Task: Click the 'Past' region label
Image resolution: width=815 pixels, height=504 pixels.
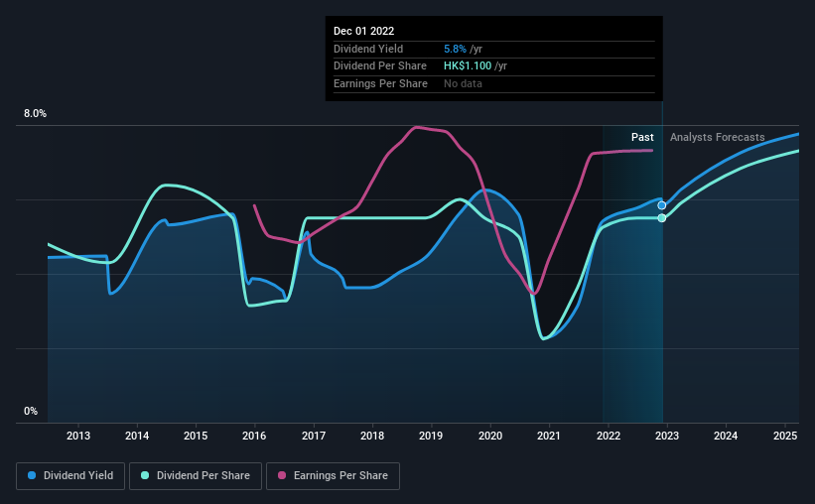Action: (642, 137)
